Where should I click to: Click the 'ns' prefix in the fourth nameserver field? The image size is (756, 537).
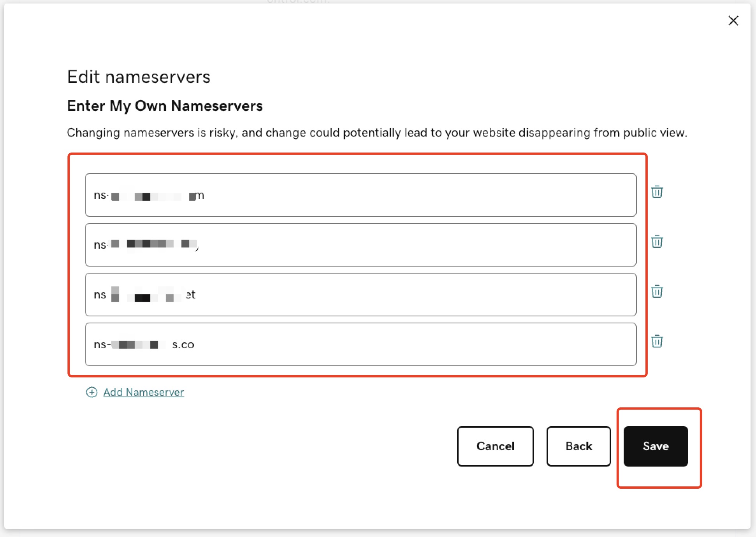[100, 345]
